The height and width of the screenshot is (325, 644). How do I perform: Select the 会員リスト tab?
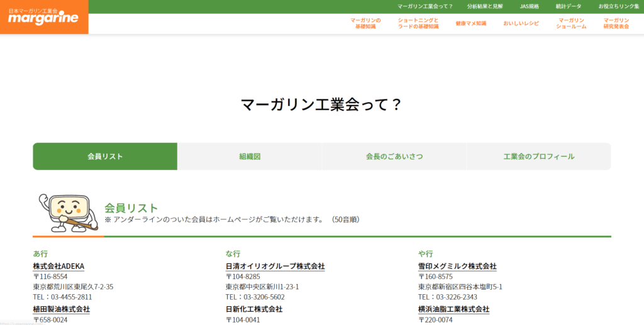point(105,156)
